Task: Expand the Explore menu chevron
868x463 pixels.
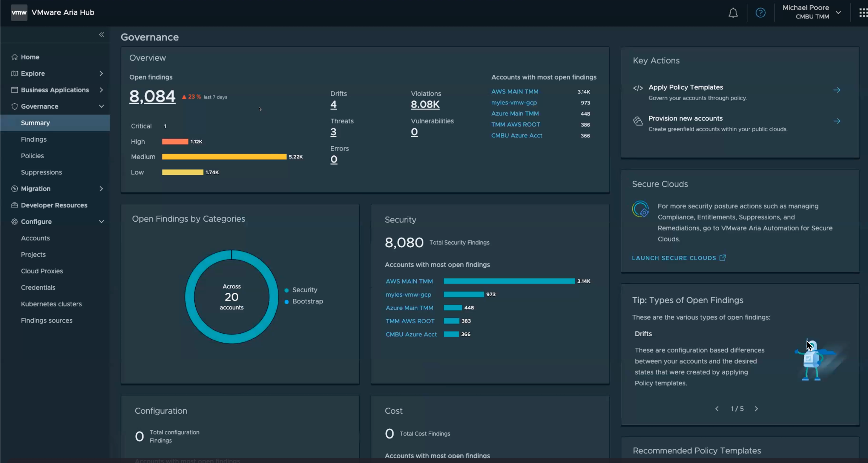Action: 101,73
